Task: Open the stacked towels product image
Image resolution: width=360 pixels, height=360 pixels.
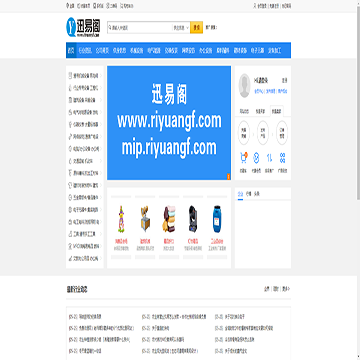Action: coord(169,219)
